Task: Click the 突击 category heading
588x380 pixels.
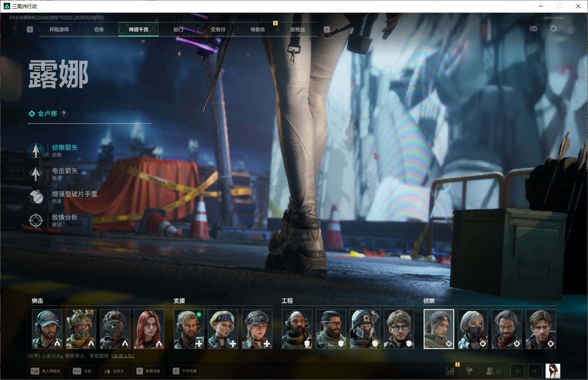Action: [38, 301]
